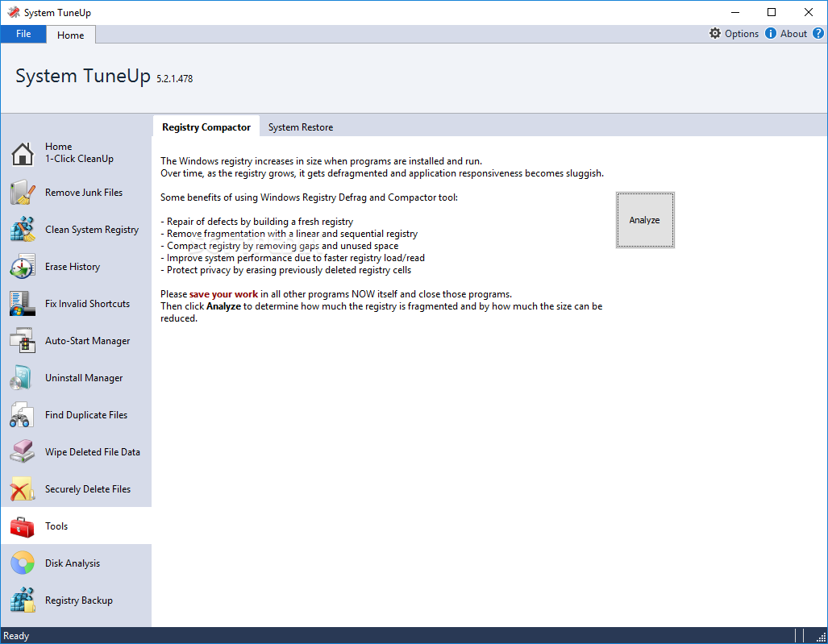
Task: Select Securely Delete Files text
Action: (x=88, y=489)
